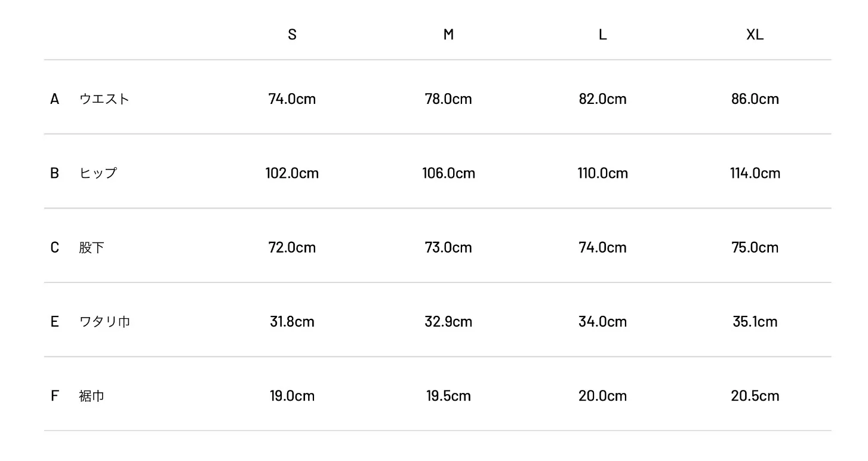Image resolution: width=868 pixels, height=461 pixels.
Task: Select the 20.5cm hem width value
Action: click(755, 396)
